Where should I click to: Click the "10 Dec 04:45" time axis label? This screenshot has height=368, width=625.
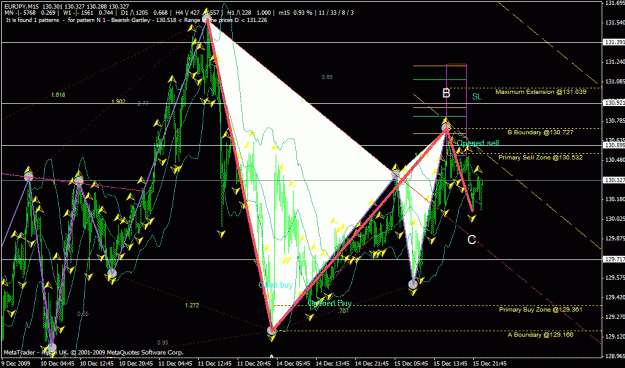point(57,364)
